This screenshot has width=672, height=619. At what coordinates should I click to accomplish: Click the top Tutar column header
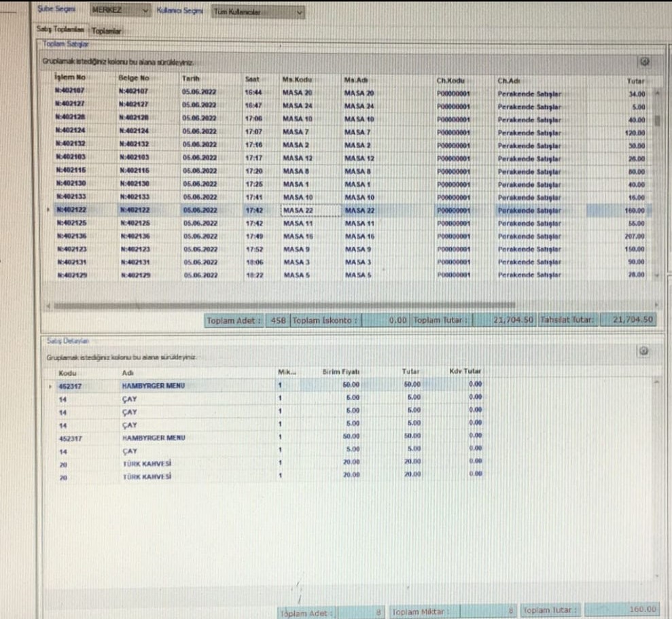[x=635, y=81]
